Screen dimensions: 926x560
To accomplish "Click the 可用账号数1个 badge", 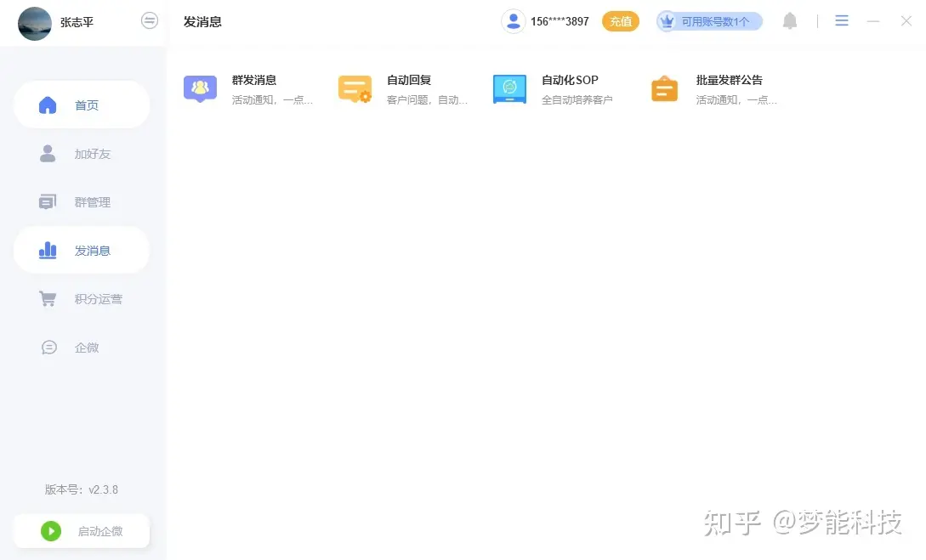I will tap(710, 21).
